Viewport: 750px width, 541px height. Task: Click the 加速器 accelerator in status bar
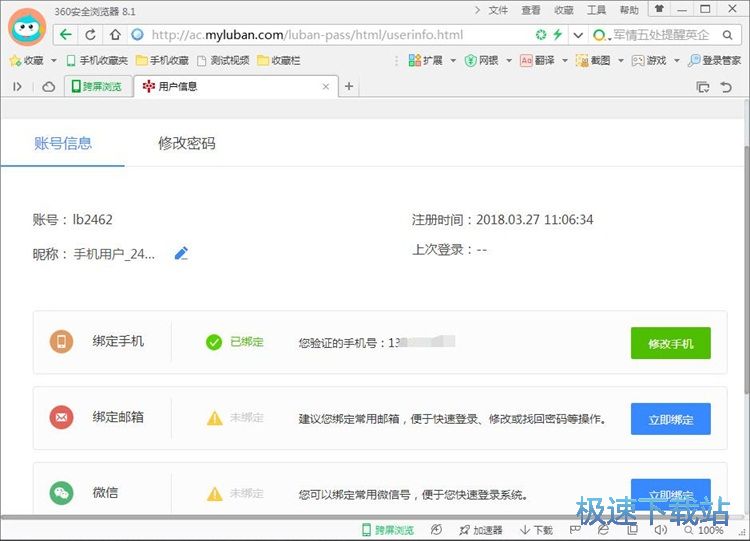[481, 530]
